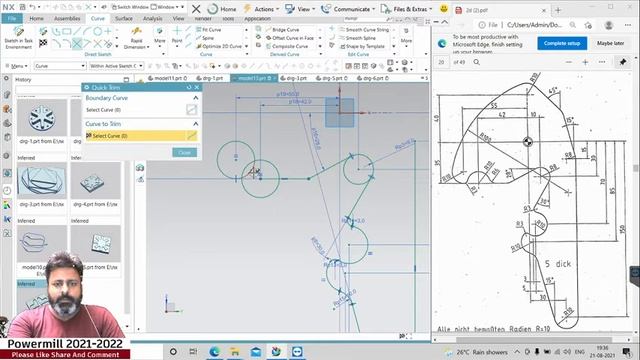Open the Rapid Dimension tool

[136, 38]
